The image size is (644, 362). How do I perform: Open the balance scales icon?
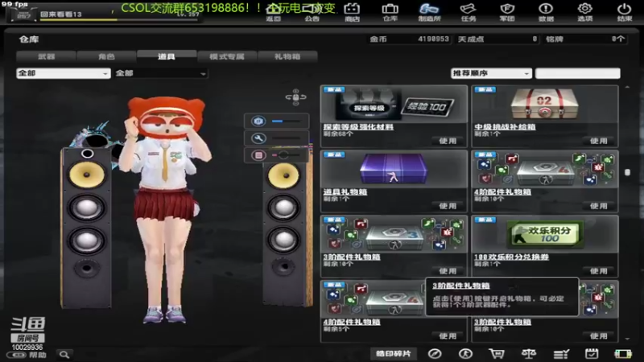pyautogui.click(x=529, y=354)
